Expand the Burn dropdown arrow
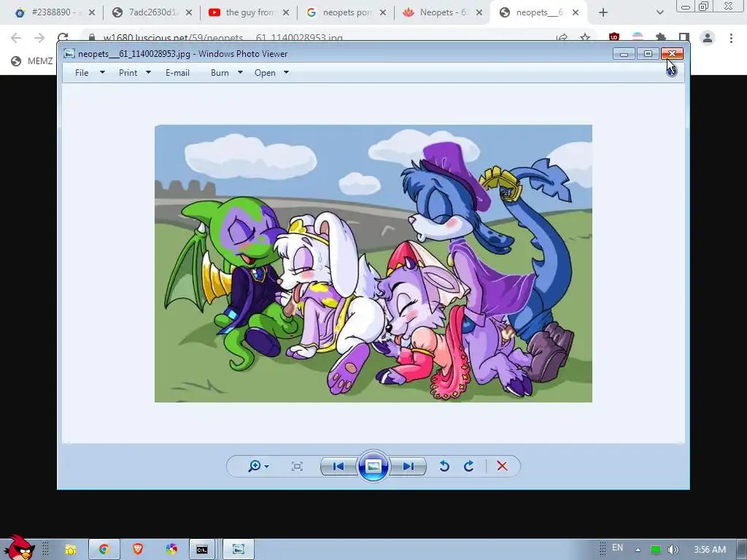This screenshot has width=747, height=560. coord(240,72)
